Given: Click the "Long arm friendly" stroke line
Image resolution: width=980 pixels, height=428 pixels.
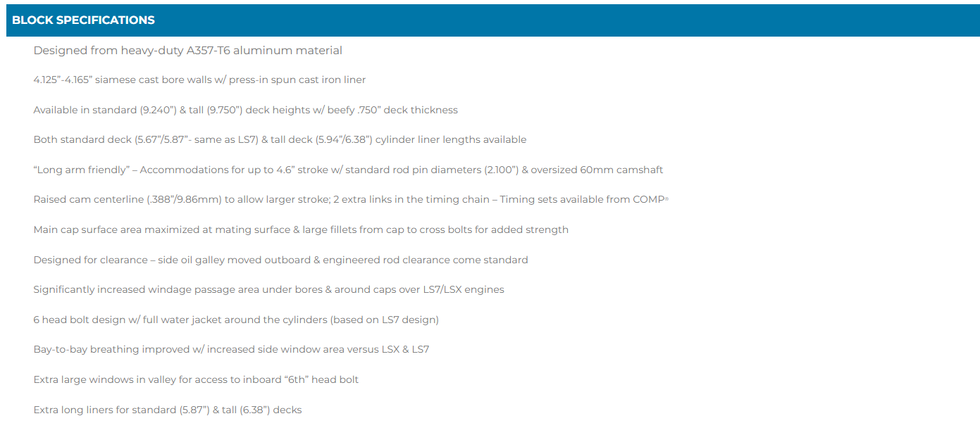Looking at the screenshot, I should (348, 170).
